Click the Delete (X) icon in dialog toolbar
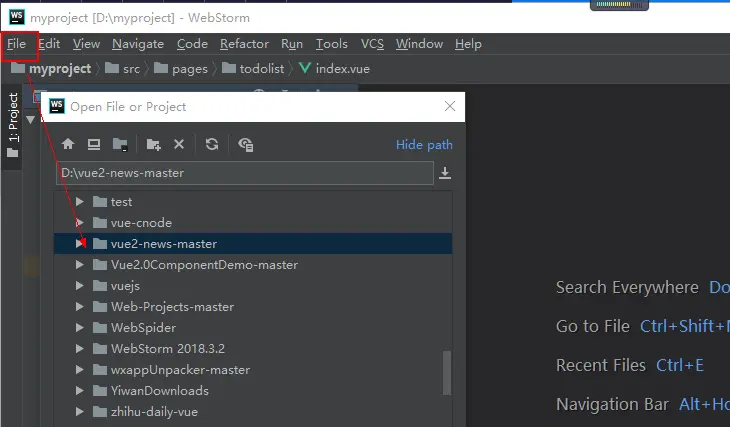This screenshot has height=427, width=730. [x=179, y=144]
